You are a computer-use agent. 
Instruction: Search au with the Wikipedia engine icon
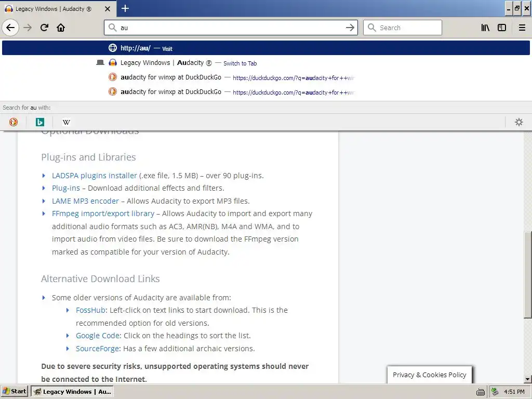pyautogui.click(x=66, y=122)
